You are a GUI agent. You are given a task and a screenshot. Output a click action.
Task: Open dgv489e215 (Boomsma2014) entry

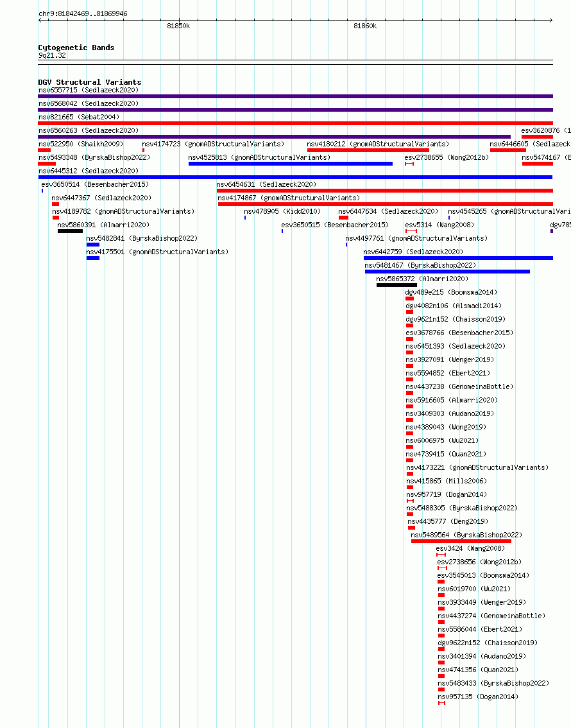tap(451, 292)
